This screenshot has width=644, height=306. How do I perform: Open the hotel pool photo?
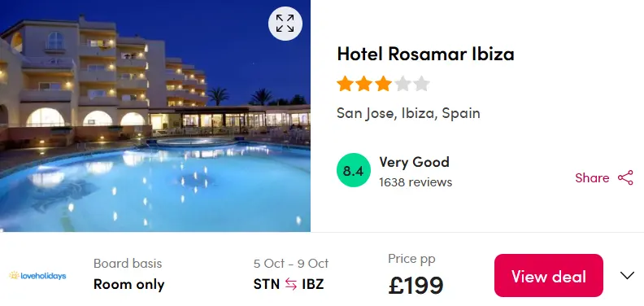click(154, 116)
